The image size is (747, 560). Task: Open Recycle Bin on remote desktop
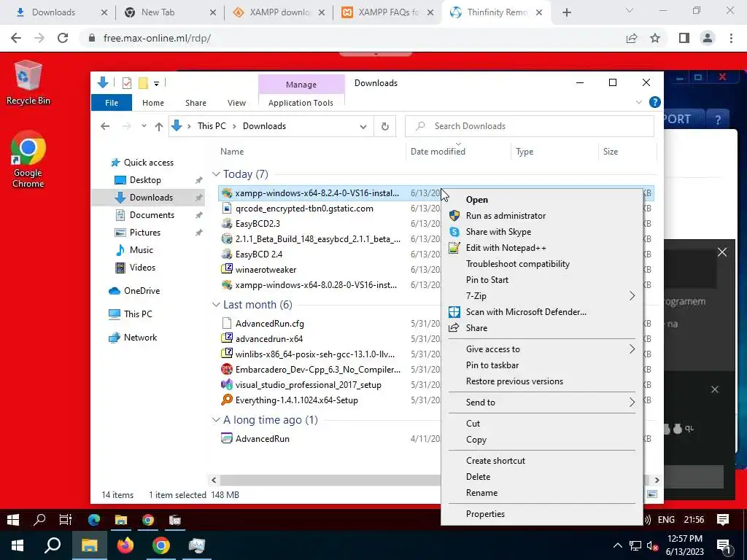(x=28, y=82)
